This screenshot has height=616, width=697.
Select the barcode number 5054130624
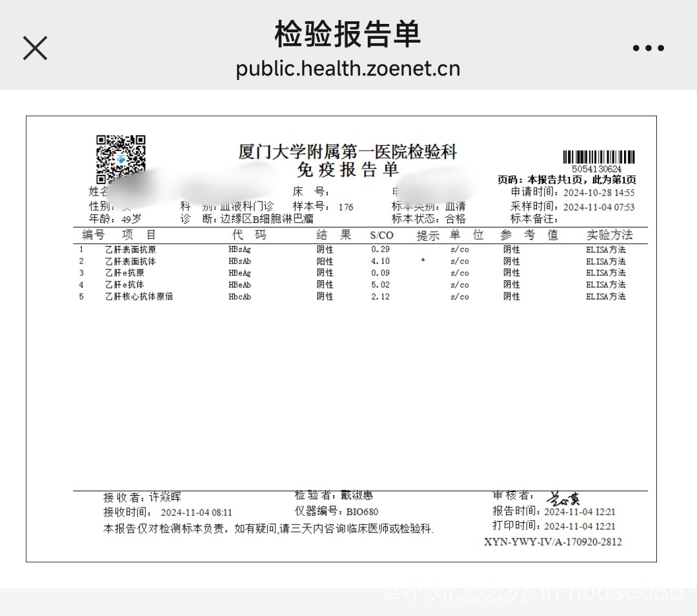(596, 169)
